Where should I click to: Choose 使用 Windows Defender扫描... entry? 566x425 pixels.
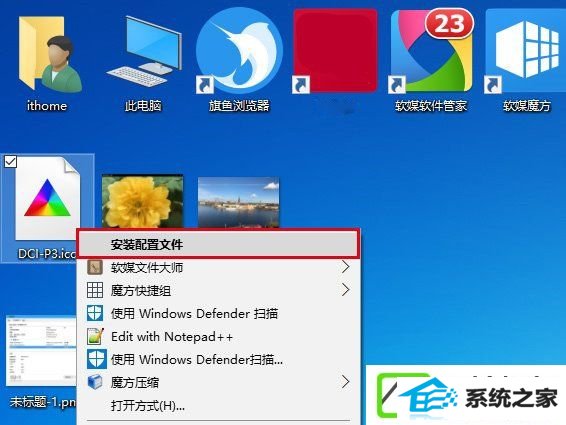click(218, 359)
